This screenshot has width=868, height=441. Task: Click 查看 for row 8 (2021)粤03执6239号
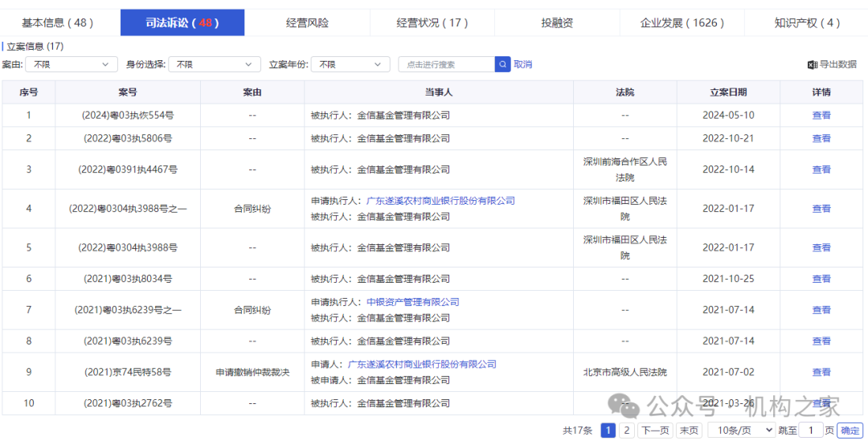click(821, 341)
